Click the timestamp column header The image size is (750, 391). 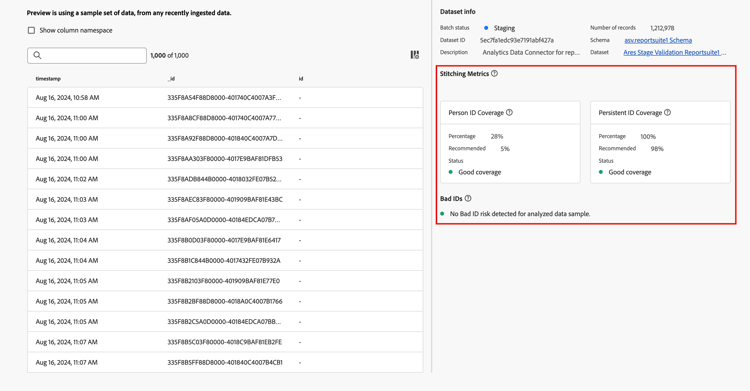(x=48, y=78)
